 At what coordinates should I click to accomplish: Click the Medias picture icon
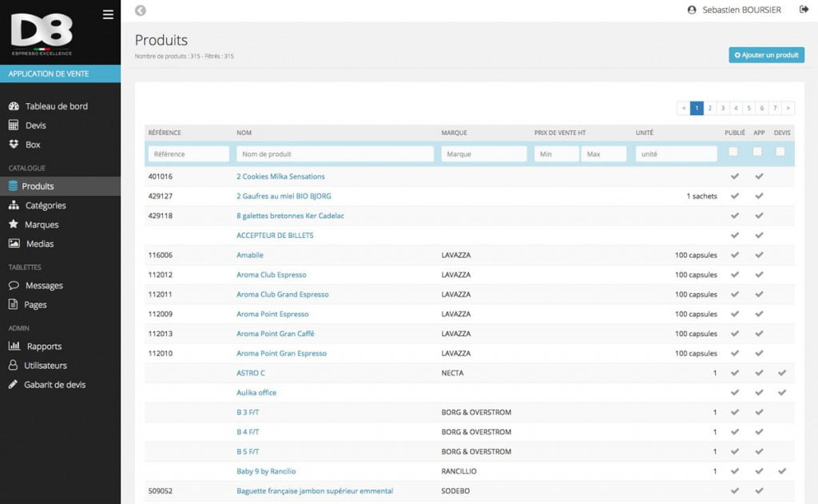[x=14, y=243]
